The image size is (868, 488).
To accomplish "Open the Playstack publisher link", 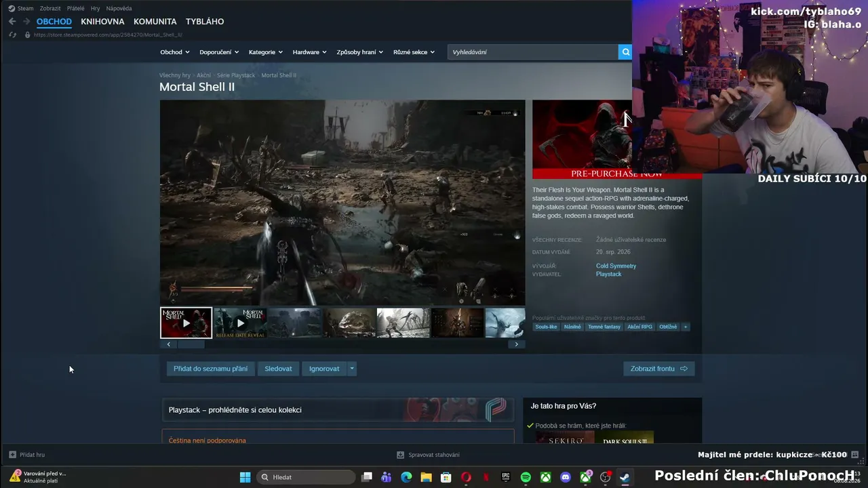I will click(x=608, y=274).
